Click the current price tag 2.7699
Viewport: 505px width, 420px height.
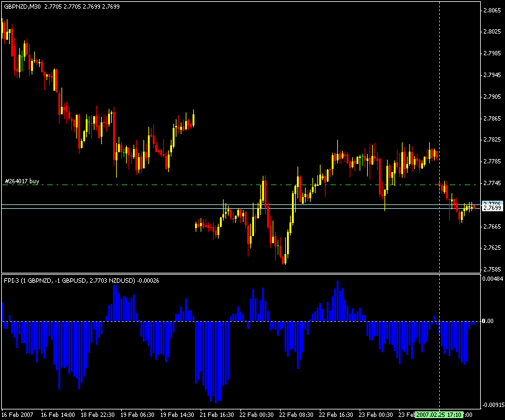(492, 208)
